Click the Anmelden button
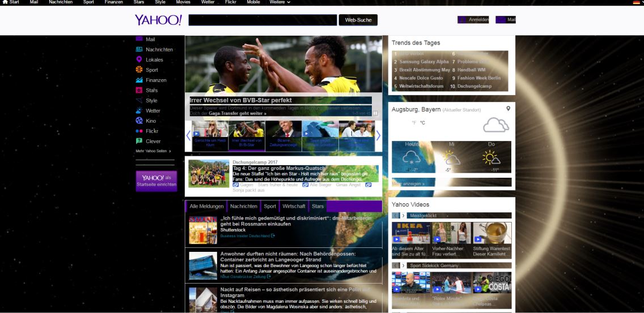The height and width of the screenshot is (313, 644). click(x=473, y=20)
